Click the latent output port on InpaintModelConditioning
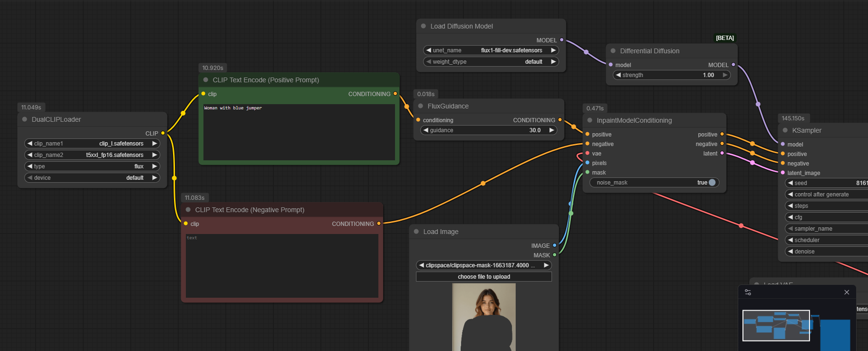Screen dimensions: 868x351 (722, 153)
